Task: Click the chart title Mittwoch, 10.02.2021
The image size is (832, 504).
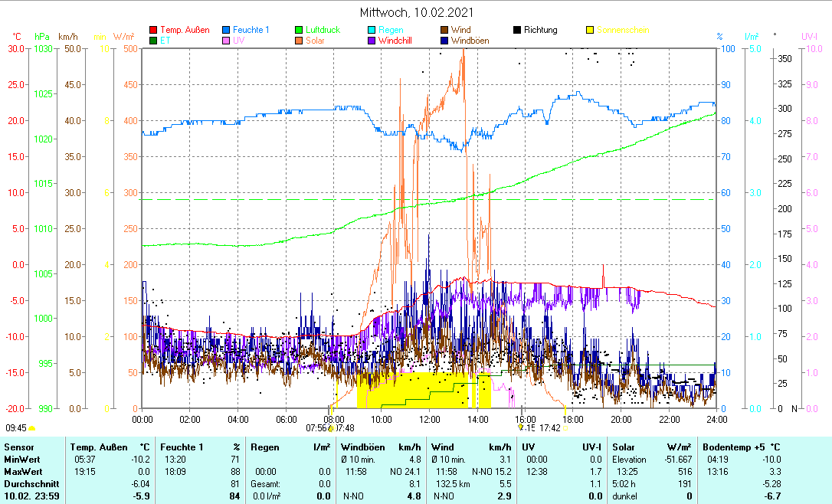Action: (416, 12)
